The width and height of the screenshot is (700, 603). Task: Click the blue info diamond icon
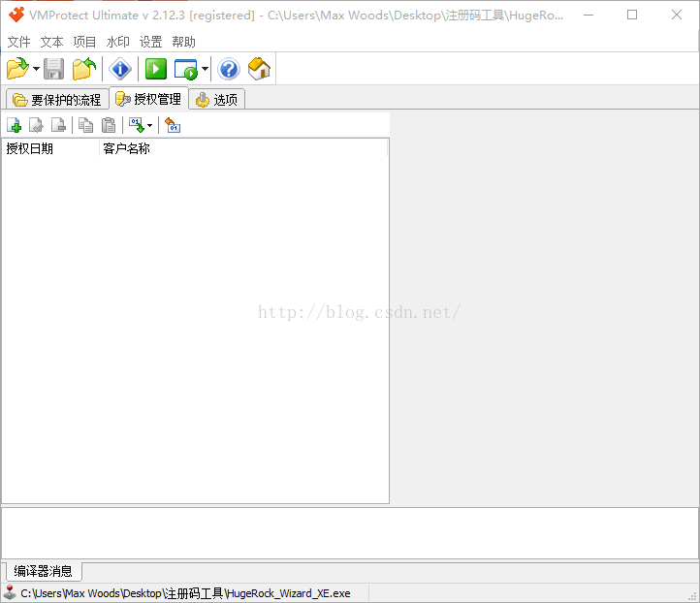pyautogui.click(x=120, y=69)
